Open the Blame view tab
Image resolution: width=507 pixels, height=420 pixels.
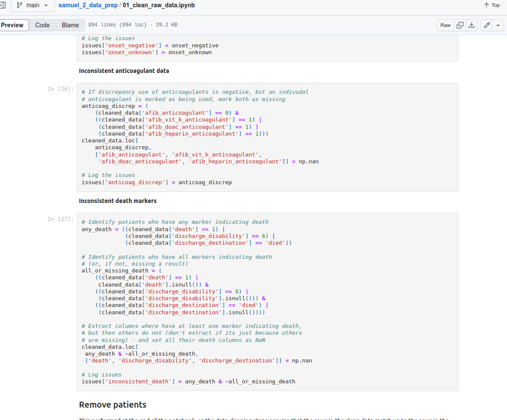[x=70, y=25]
